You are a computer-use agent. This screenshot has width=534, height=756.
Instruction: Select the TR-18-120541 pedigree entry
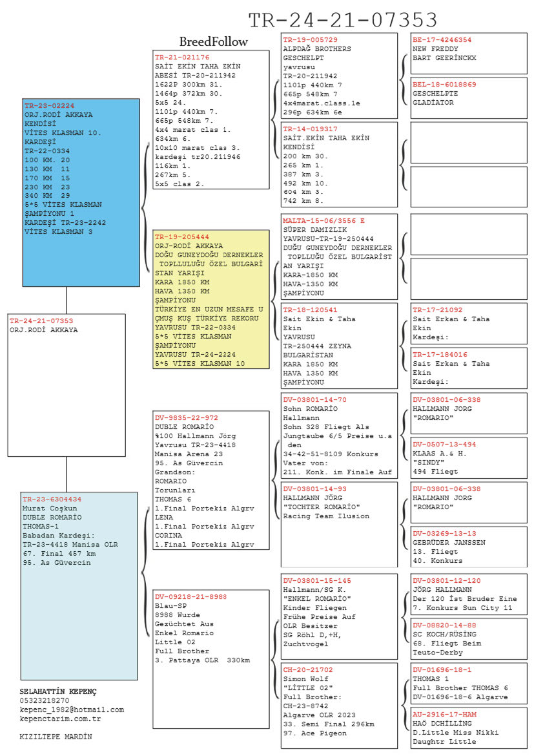pos(338,346)
